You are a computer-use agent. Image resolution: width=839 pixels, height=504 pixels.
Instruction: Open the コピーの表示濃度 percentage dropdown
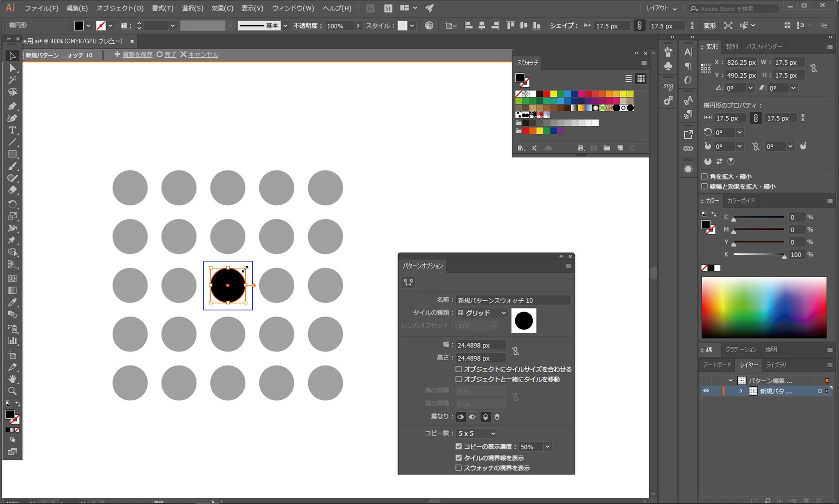click(534, 446)
